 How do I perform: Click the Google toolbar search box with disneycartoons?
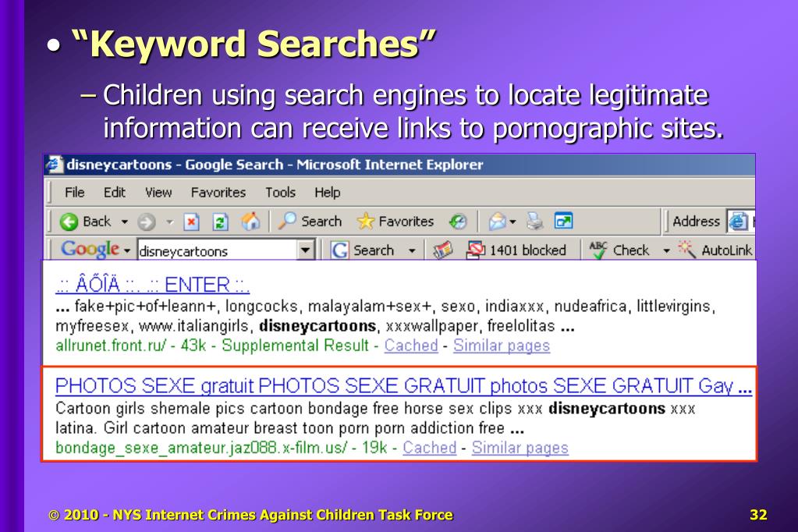(x=218, y=251)
